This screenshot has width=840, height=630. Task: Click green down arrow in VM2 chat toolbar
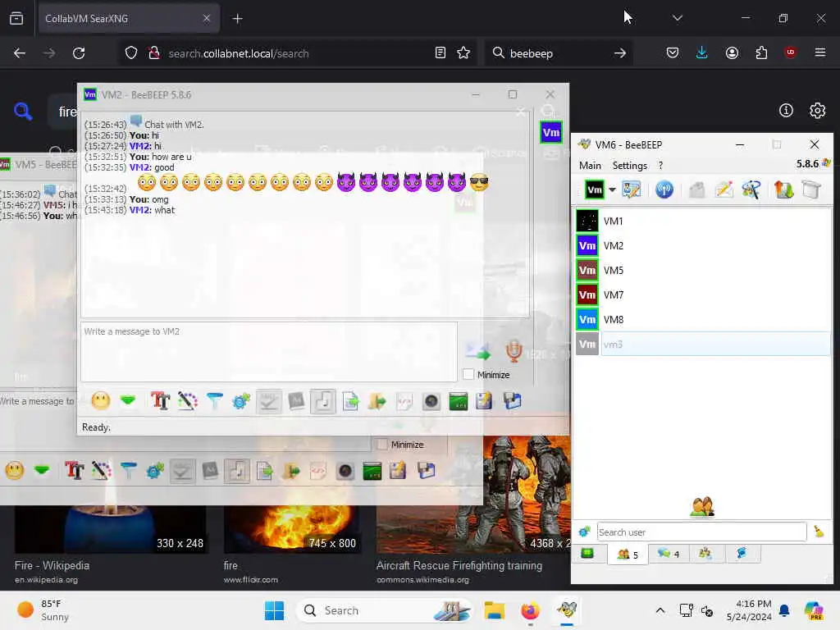click(127, 400)
